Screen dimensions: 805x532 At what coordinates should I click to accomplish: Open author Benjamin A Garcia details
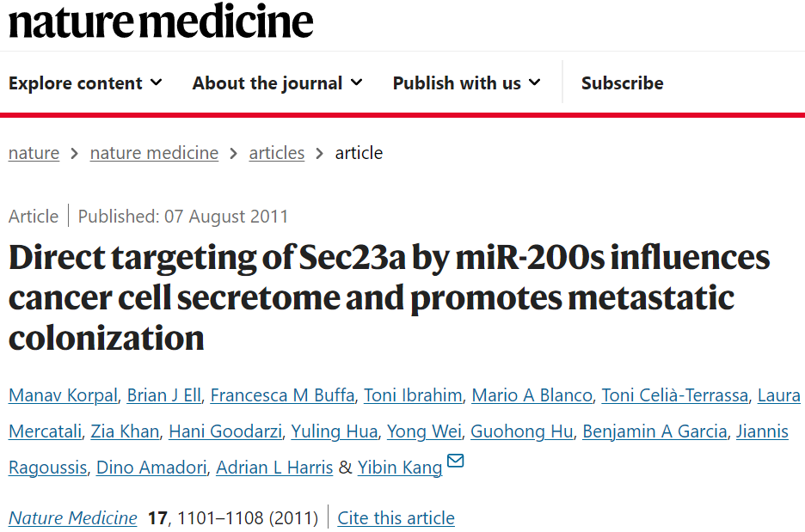[x=654, y=431]
